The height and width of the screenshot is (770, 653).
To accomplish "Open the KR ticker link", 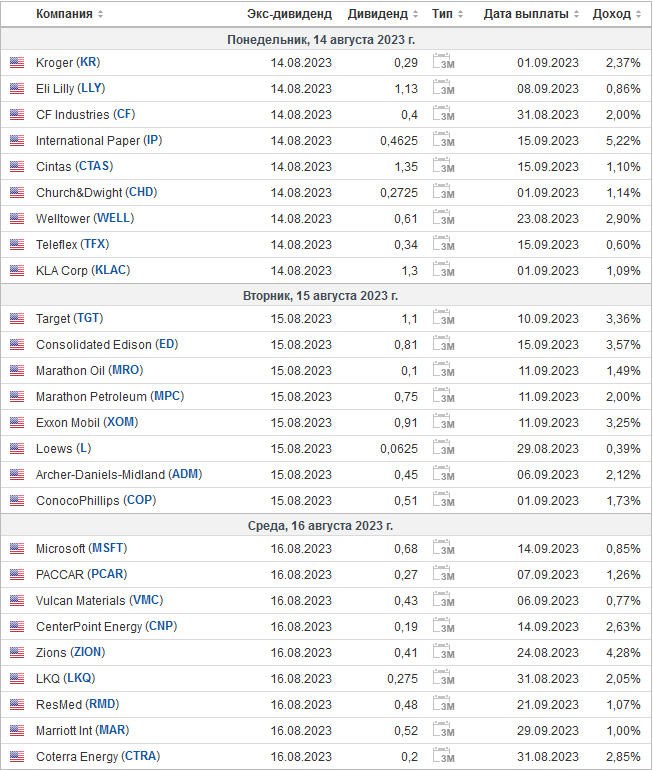I will (88, 62).
